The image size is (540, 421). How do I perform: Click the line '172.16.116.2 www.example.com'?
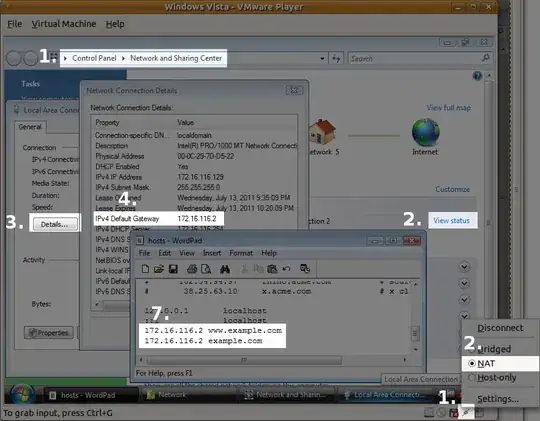(x=213, y=330)
